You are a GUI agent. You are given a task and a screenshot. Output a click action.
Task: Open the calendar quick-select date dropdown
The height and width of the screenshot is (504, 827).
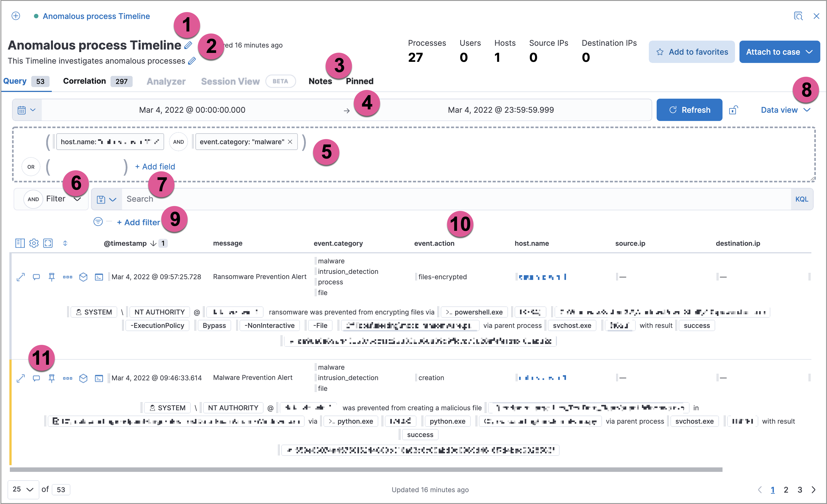(x=27, y=110)
